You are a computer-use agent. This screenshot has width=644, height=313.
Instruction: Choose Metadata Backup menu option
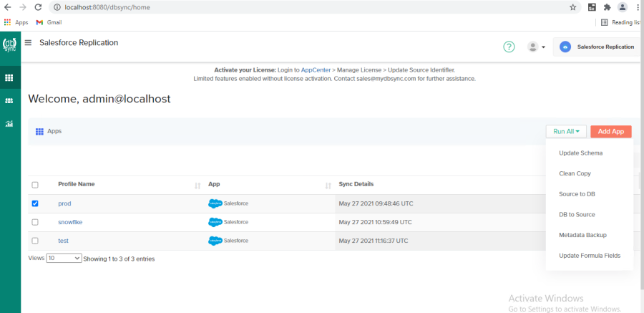coord(581,235)
